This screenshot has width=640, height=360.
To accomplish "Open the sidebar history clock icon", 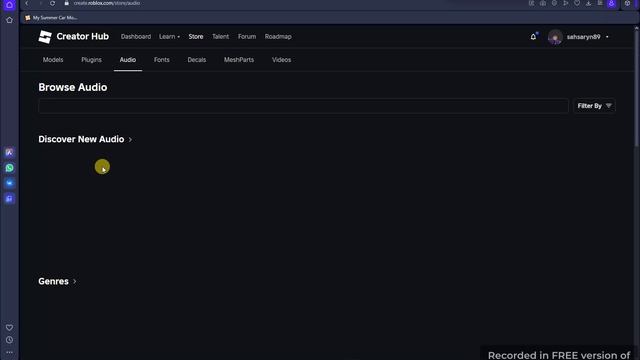I will 9,340.
